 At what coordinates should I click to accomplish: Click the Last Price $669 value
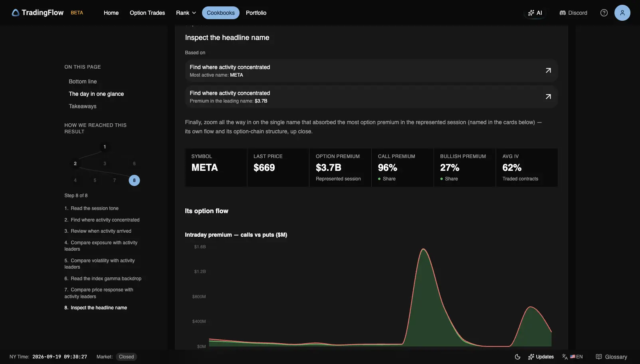264,168
